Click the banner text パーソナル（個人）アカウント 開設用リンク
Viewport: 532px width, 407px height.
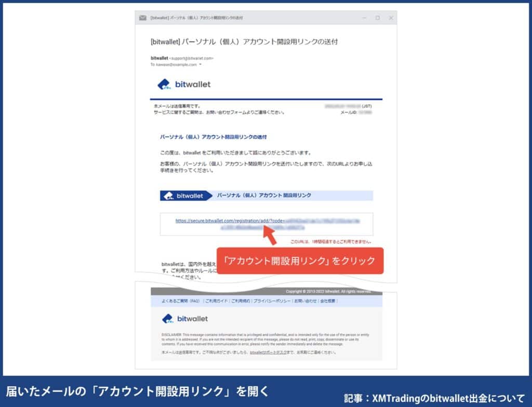pyautogui.click(x=264, y=195)
